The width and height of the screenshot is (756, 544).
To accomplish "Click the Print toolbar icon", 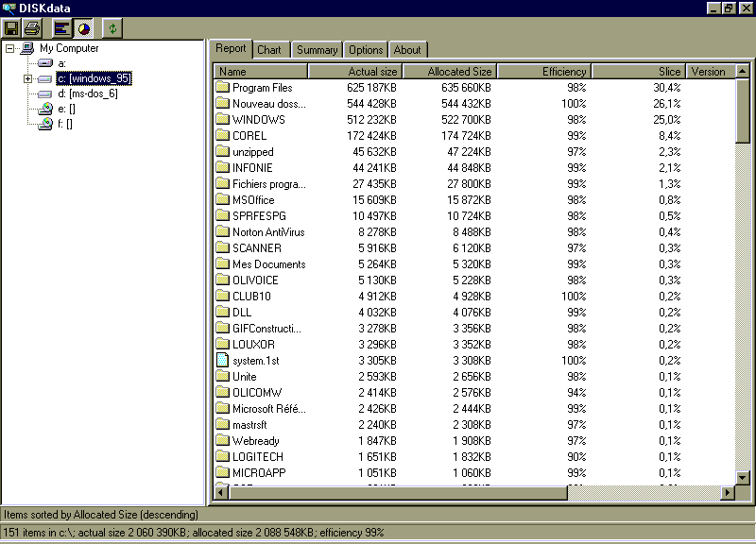I will pos(31,29).
